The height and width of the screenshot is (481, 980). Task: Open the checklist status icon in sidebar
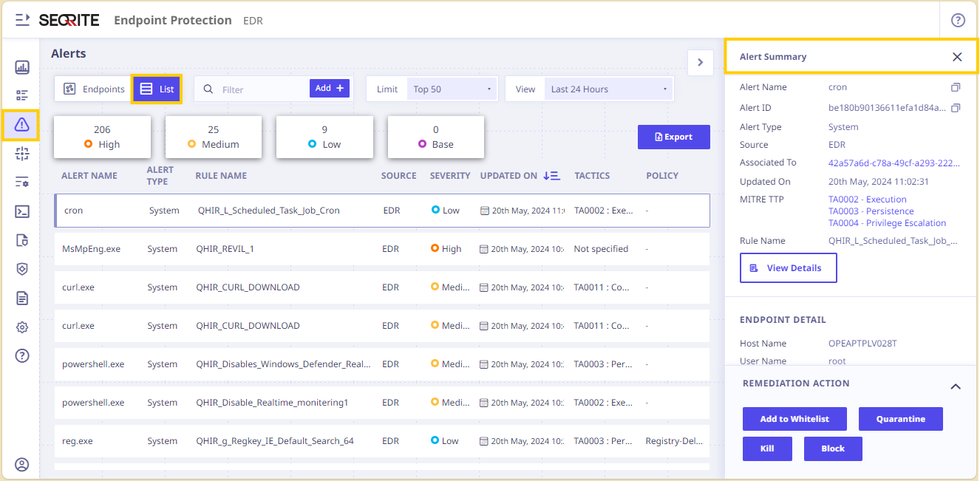point(22,95)
